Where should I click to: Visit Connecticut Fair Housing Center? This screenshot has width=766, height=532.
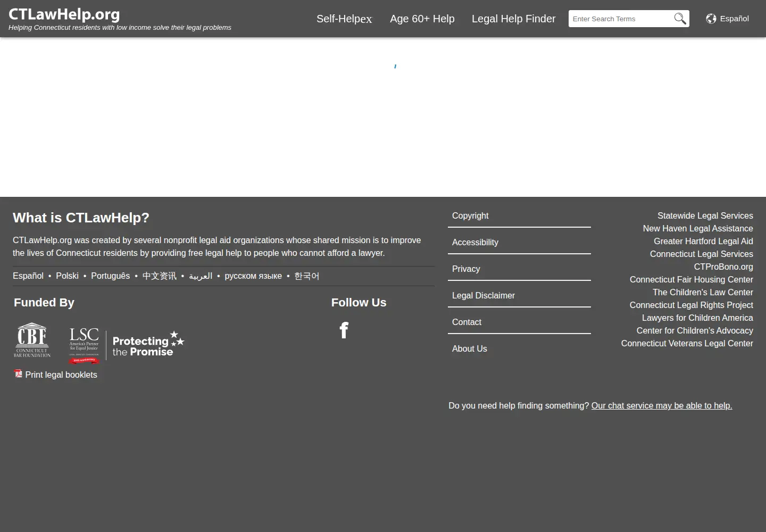click(x=692, y=279)
